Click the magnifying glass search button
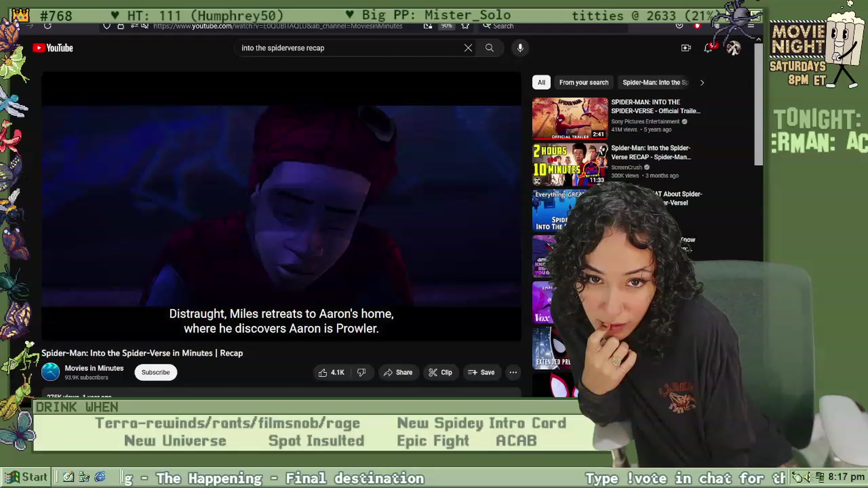The image size is (868, 488). 490,48
